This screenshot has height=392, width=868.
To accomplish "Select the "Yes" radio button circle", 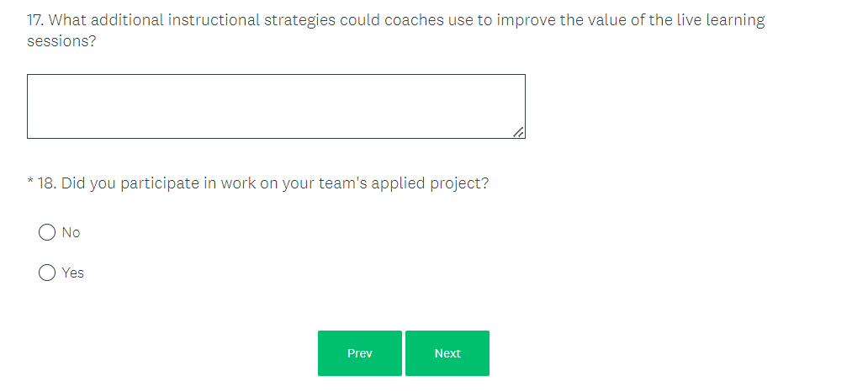I will coord(47,273).
